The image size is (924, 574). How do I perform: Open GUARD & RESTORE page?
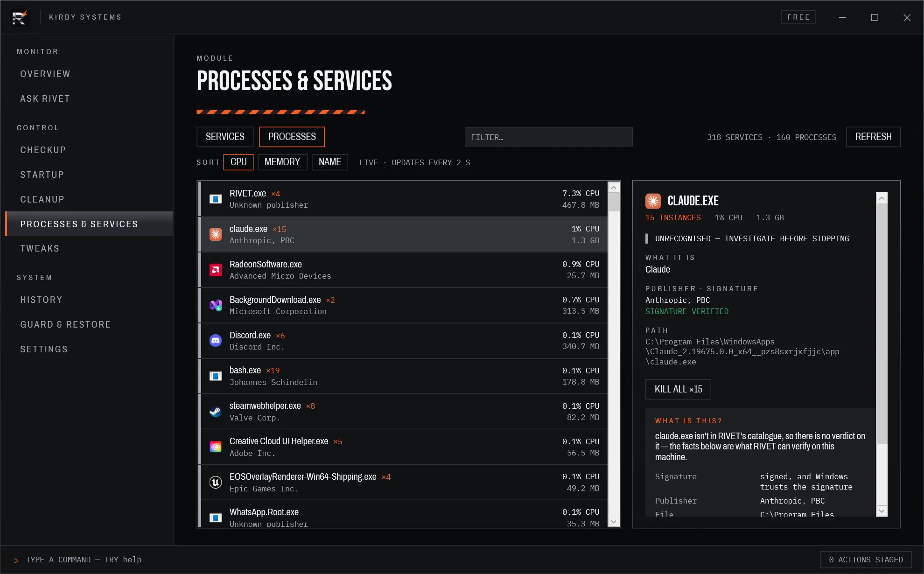tap(89, 325)
